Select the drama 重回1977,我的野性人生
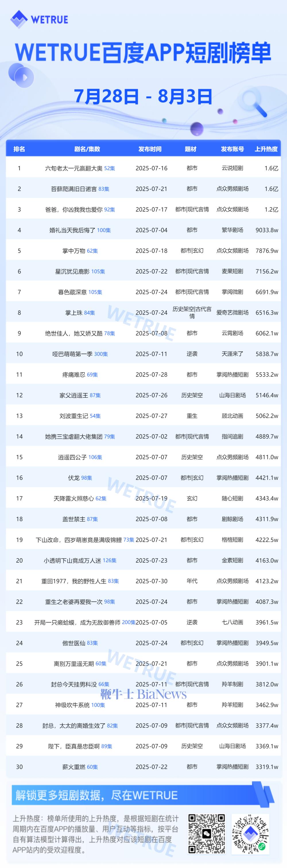The height and width of the screenshot is (868, 287). 74,581
